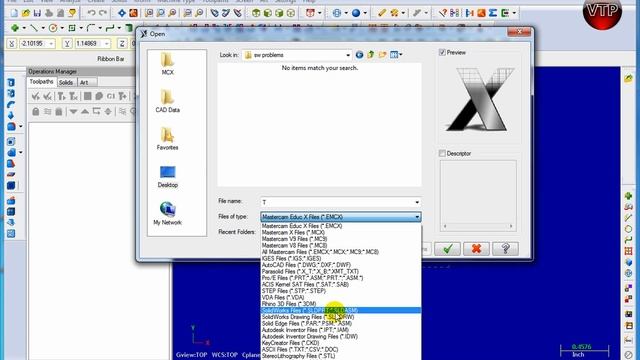640x360 pixels.
Task: Click the Solid Shell icon in left sidebar
Action: tap(11, 141)
